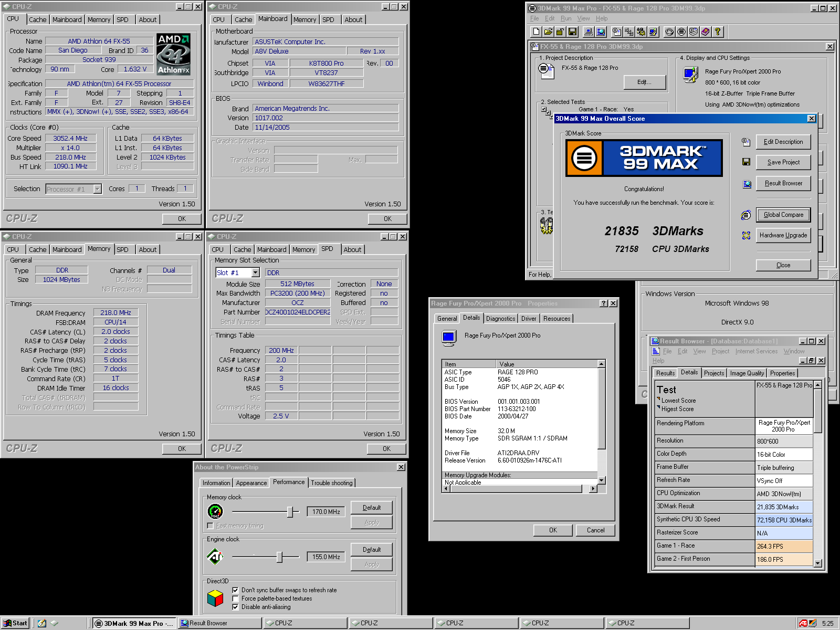The height and width of the screenshot is (630, 840).
Task: Click scroll-down arrow in Rage Fury details list
Action: pos(601,480)
